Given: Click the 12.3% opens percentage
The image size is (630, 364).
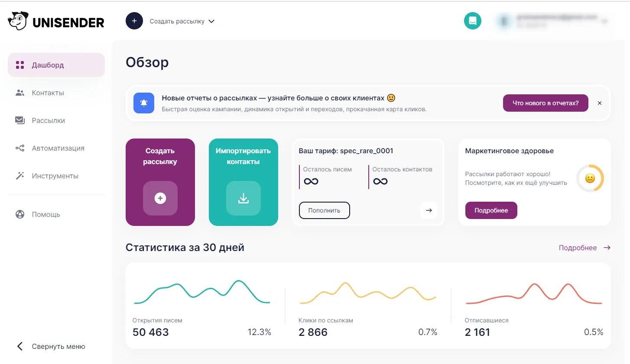Looking at the screenshot, I should click(259, 332).
